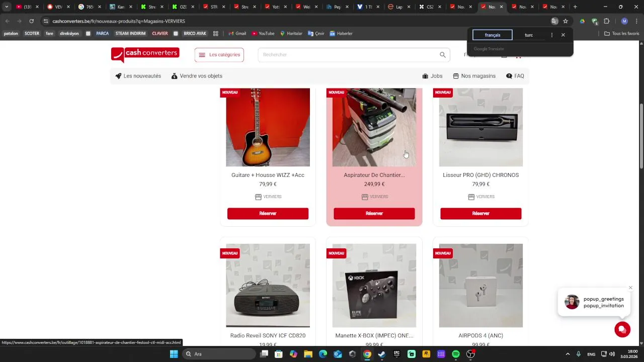Click the Cash Converters logo
Viewport: 644px width, 362px height.
point(145,54)
